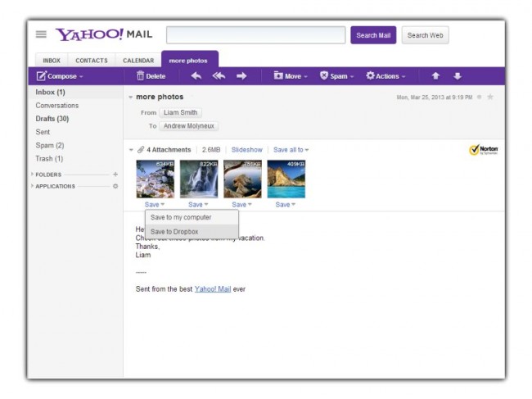The image size is (532, 399).
Task: Click the Search Web button
Action: click(x=425, y=35)
